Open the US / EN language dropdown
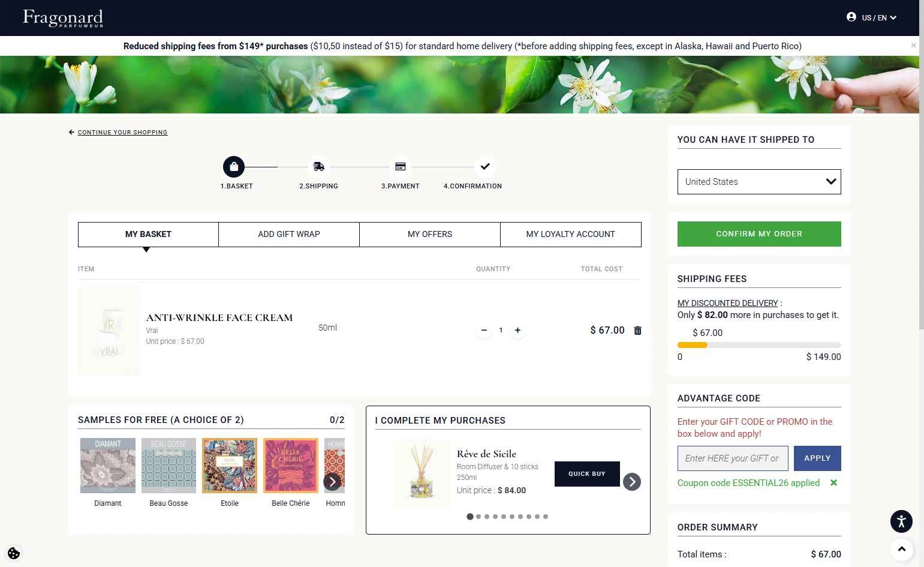Screen dimensions: 924x567 tap(879, 17)
